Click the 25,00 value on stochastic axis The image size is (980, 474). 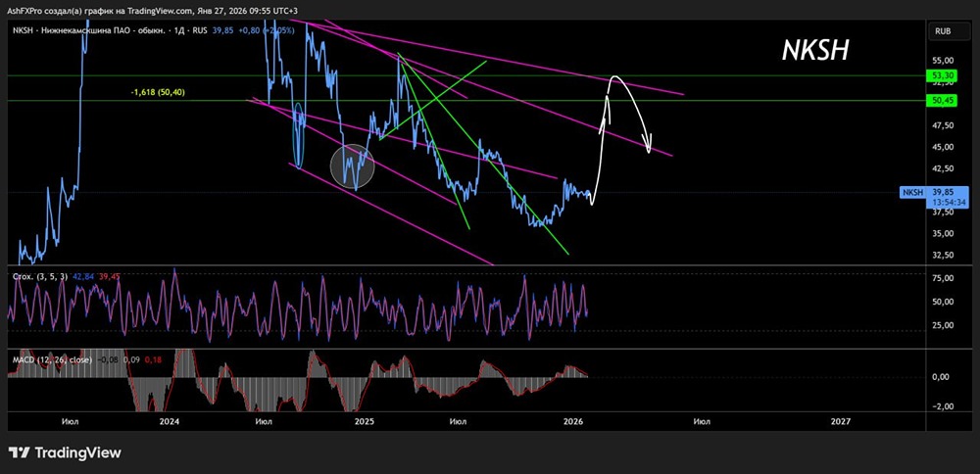click(942, 325)
